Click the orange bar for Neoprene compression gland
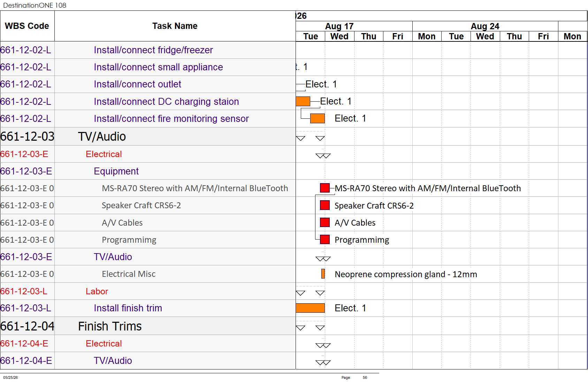The width and height of the screenshot is (588, 382). pyautogui.click(x=323, y=274)
